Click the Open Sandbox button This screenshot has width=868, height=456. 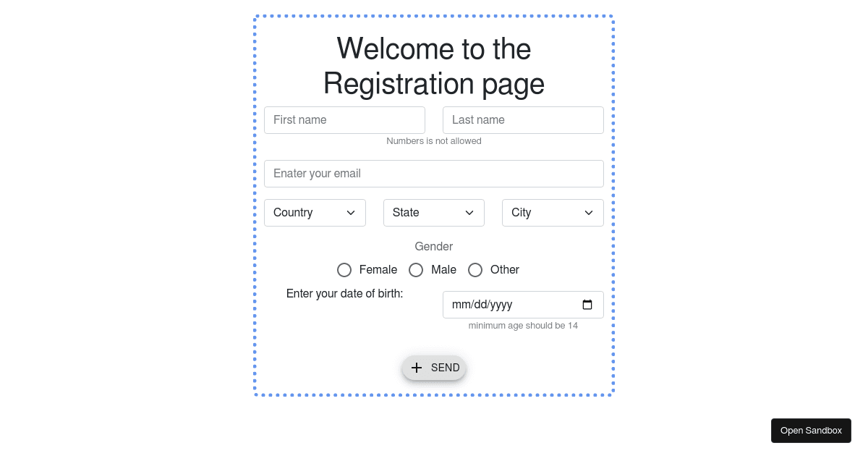tap(811, 431)
